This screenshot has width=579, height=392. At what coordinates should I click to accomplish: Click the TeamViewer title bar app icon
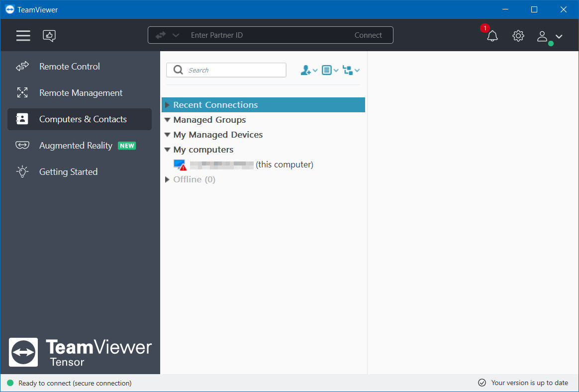[x=10, y=9]
